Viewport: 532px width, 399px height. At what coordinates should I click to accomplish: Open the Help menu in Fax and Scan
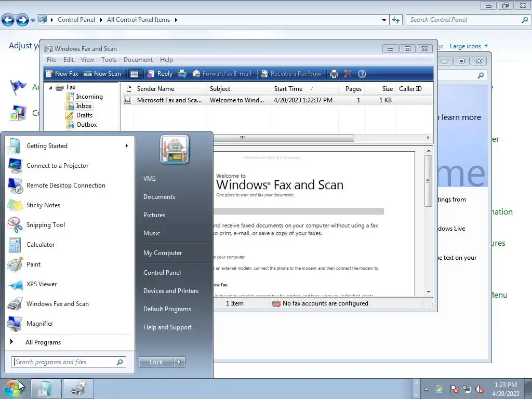[x=166, y=60]
